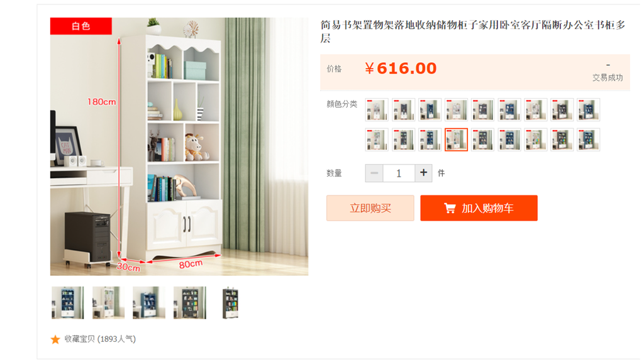Screen dimensions: 644x362
Task: Click the main white bookshelf product image
Action: click(179, 146)
